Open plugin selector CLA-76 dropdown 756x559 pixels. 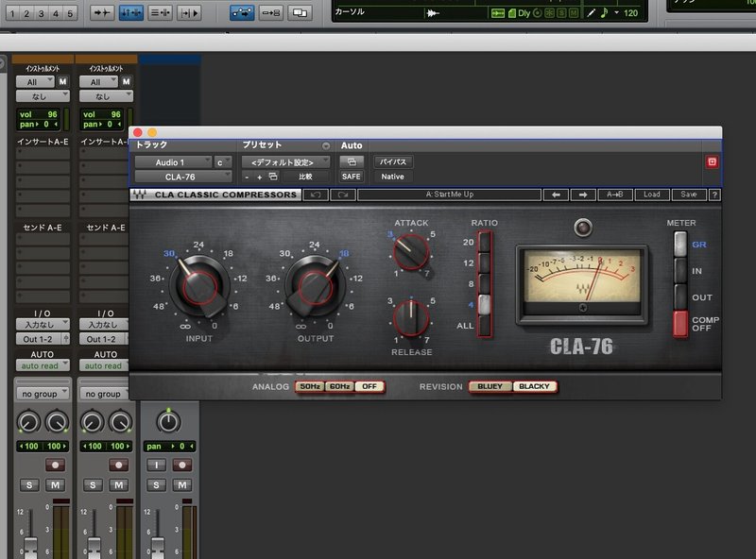[183, 177]
